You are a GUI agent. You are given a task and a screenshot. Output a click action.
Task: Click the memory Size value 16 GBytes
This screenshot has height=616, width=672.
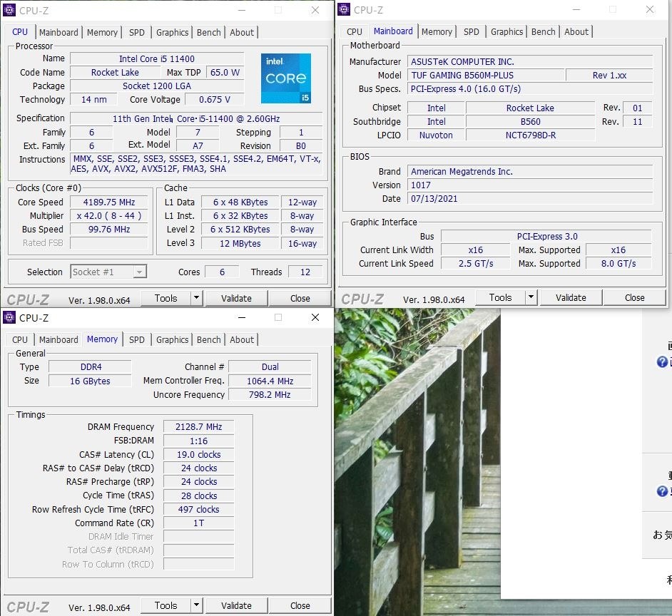tap(90, 381)
